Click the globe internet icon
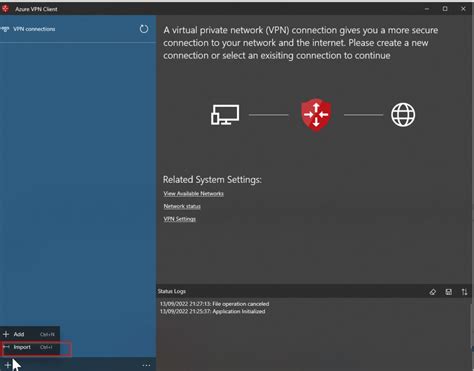 pyautogui.click(x=403, y=115)
